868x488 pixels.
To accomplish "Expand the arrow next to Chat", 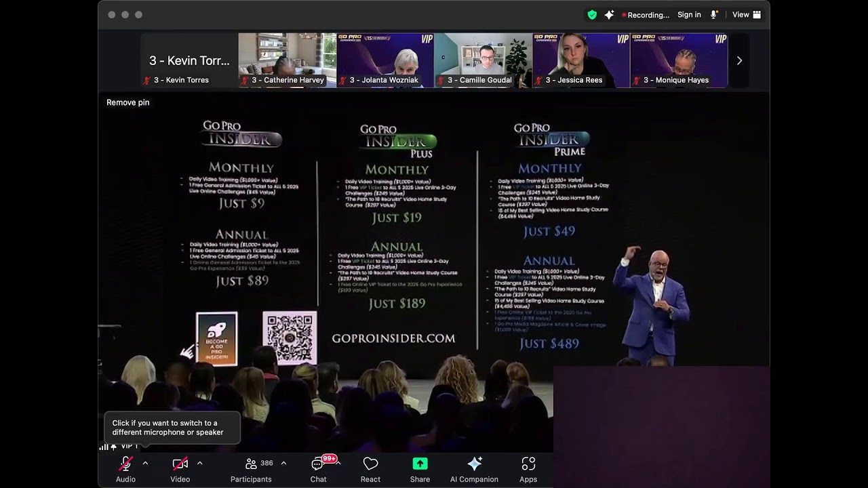I will [x=338, y=463].
